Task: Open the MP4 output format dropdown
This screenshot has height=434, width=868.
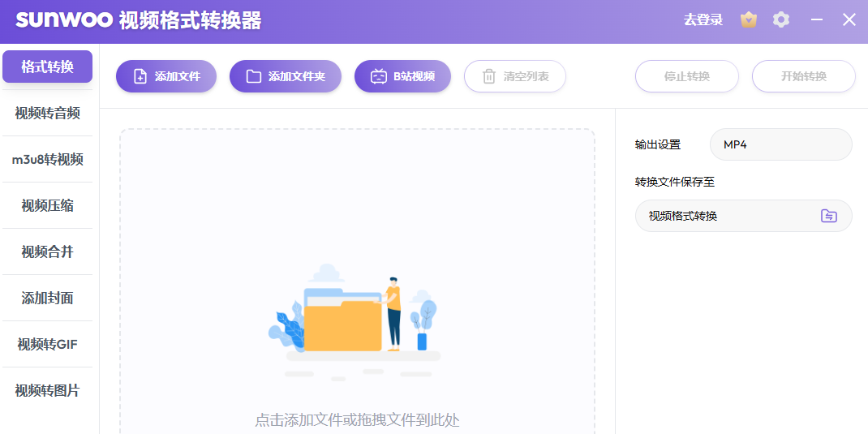Action: 780,144
